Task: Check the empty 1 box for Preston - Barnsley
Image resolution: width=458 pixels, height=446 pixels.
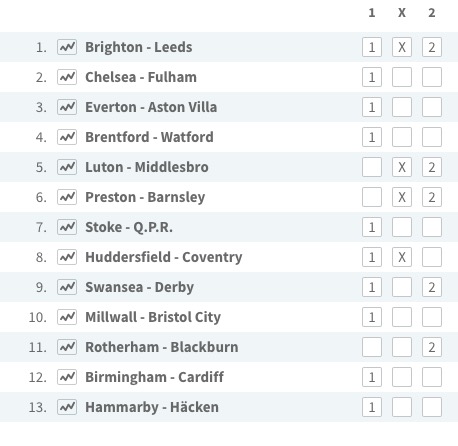Action: pos(372,197)
